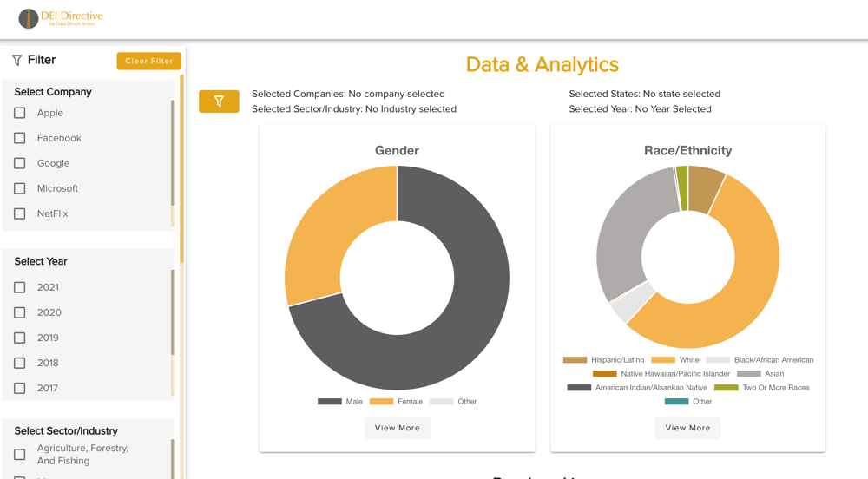Click the Hispanic/Latino legend swatch
This screenshot has height=479, width=868.
tap(575, 360)
